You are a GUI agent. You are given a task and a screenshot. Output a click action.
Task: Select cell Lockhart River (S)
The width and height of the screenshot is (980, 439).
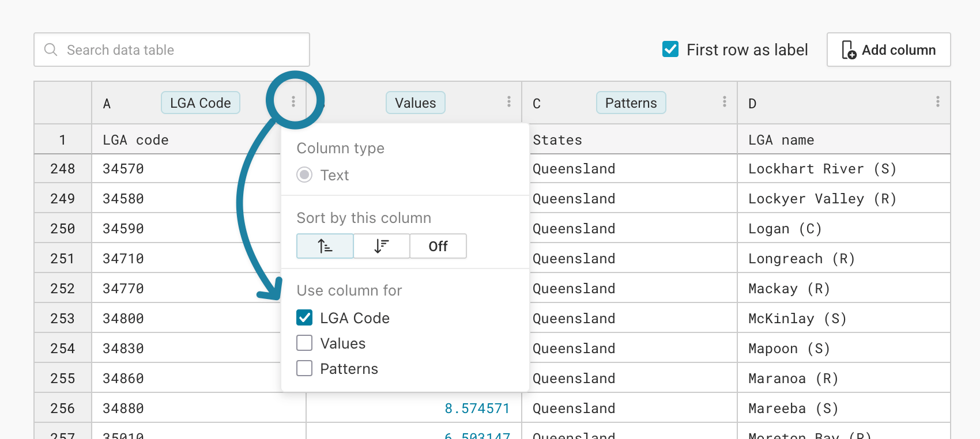pyautogui.click(x=844, y=169)
